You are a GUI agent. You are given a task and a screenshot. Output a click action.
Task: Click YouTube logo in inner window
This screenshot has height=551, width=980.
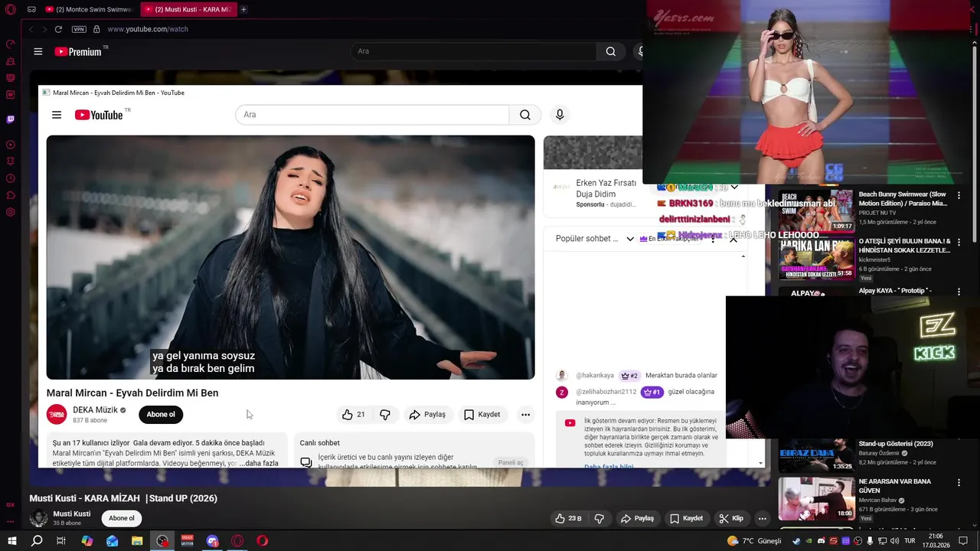click(x=99, y=115)
